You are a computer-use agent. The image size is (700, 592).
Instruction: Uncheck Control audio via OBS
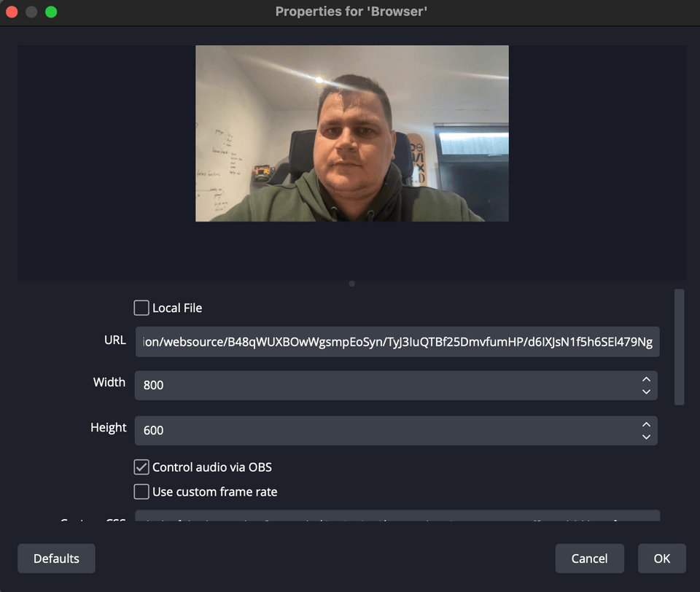coord(141,467)
